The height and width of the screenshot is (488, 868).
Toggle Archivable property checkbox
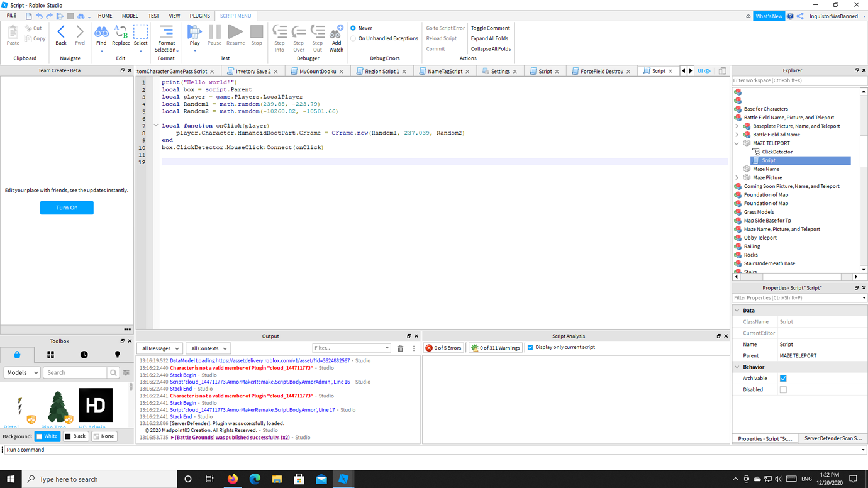(x=783, y=379)
